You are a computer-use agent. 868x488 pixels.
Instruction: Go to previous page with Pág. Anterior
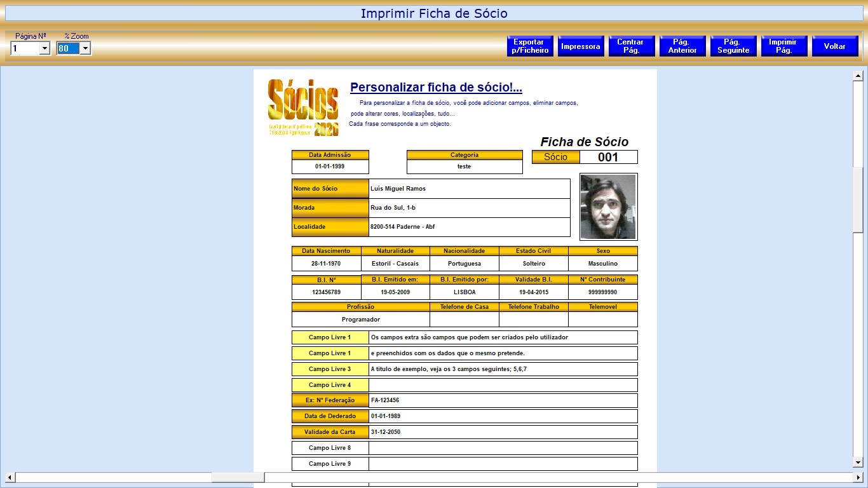[x=682, y=46]
